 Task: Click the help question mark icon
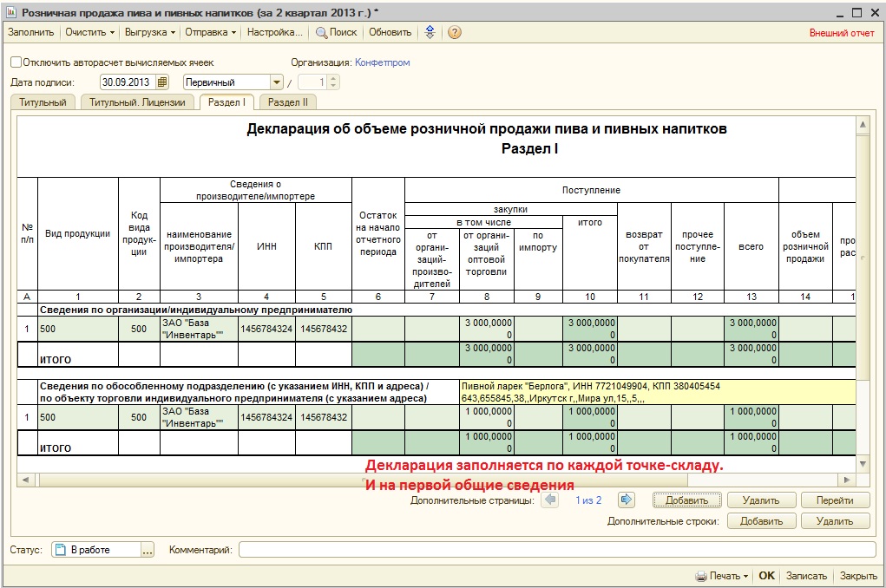(x=455, y=32)
